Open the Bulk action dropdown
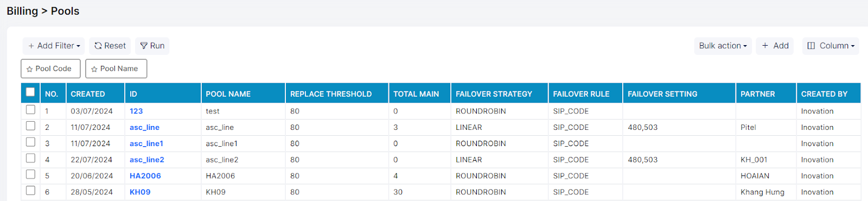The image size is (868, 201). click(723, 46)
